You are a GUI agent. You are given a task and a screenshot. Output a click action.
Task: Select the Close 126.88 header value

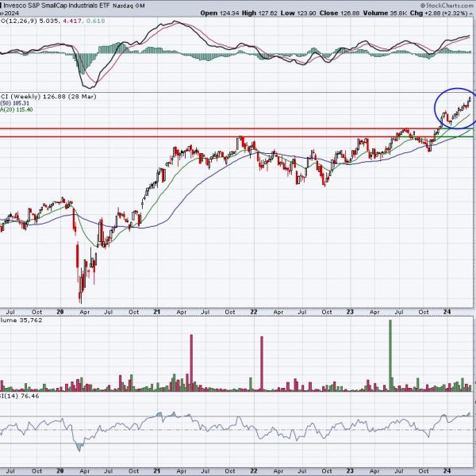pos(340,13)
